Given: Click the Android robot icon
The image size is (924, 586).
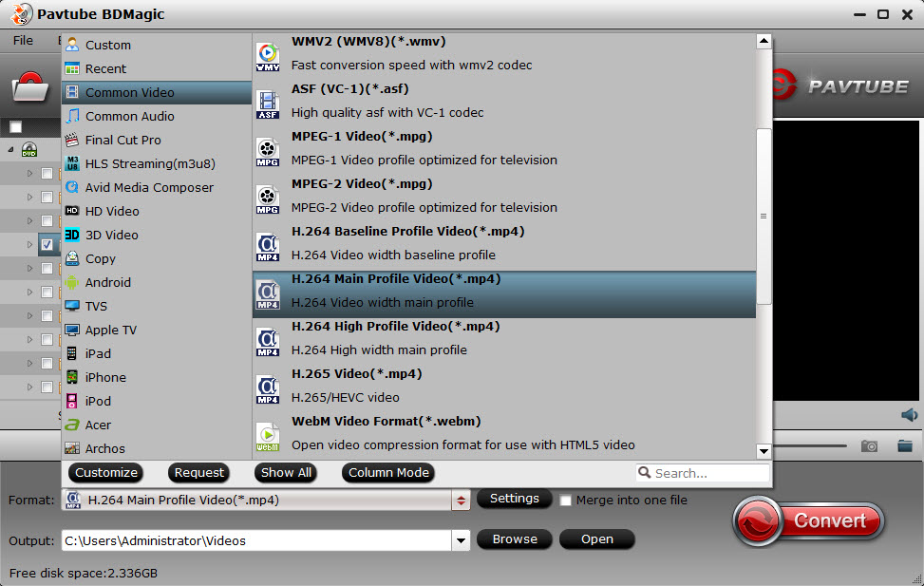Looking at the screenshot, I should point(72,282).
